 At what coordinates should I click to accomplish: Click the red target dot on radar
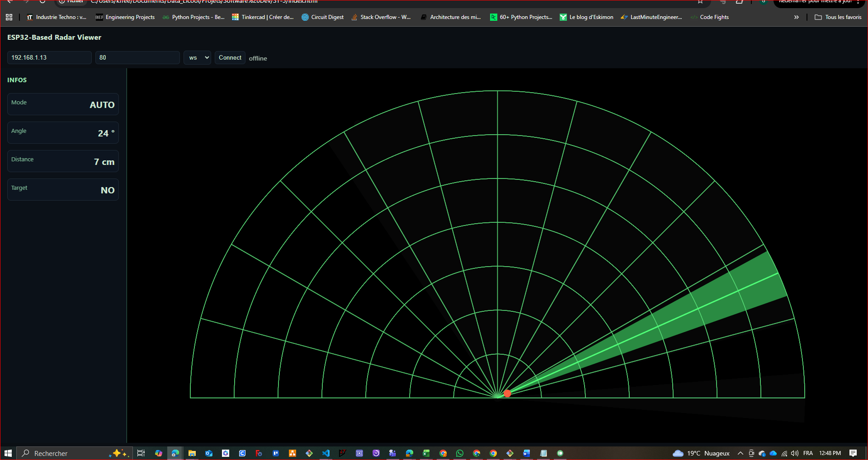tap(507, 394)
